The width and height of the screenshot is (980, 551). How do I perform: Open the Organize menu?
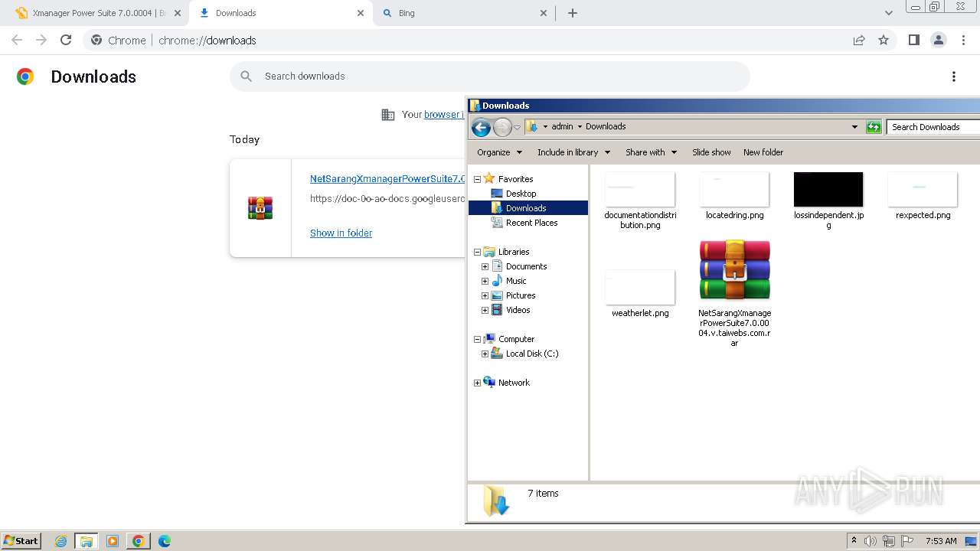pos(499,152)
